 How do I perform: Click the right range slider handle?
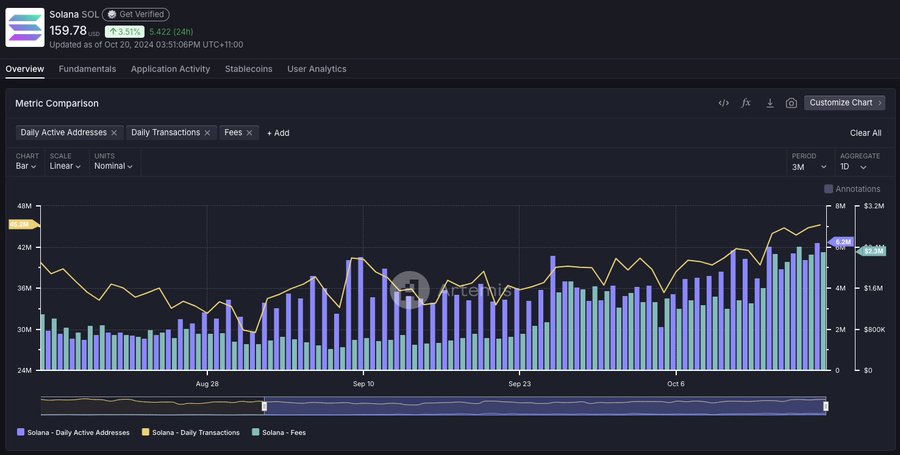(x=826, y=406)
